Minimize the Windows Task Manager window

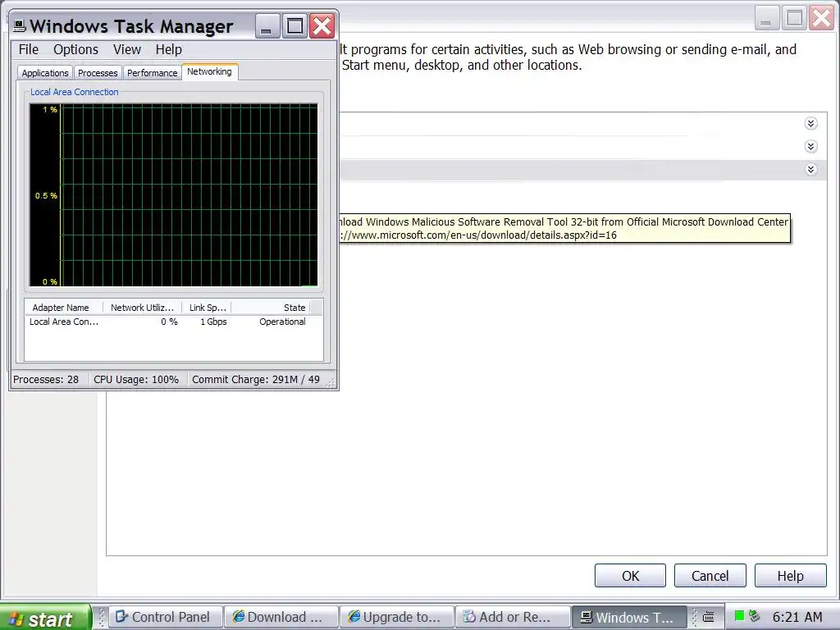267,25
